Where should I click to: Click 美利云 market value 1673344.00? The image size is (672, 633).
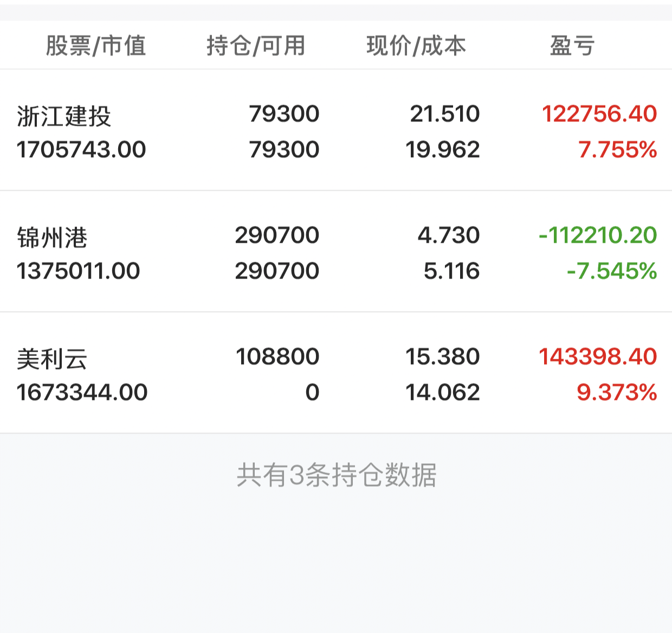click(x=82, y=392)
